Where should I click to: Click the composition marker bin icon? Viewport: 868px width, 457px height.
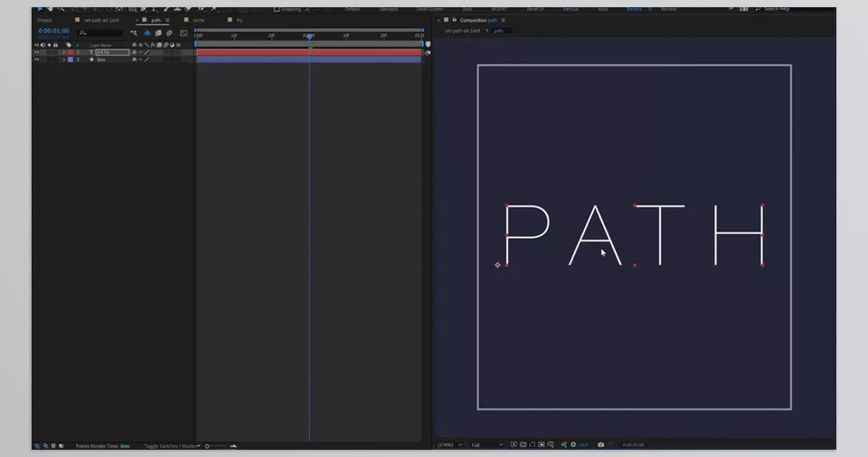pos(428,44)
